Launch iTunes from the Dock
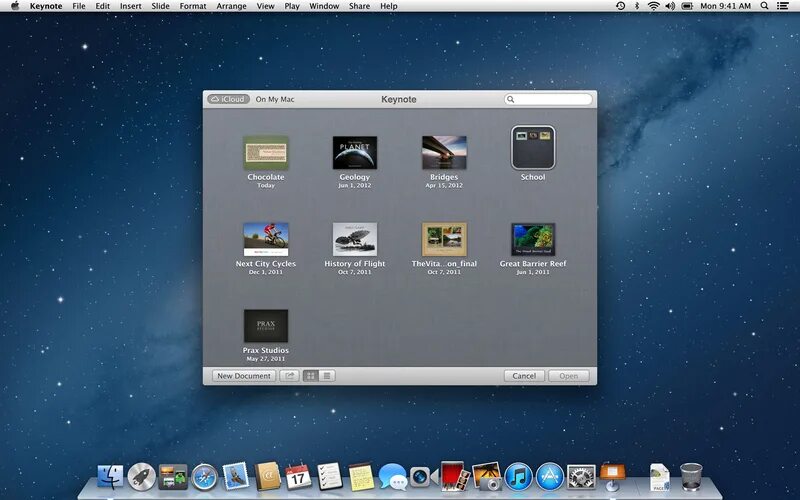The width and height of the screenshot is (800, 500). pos(518,477)
